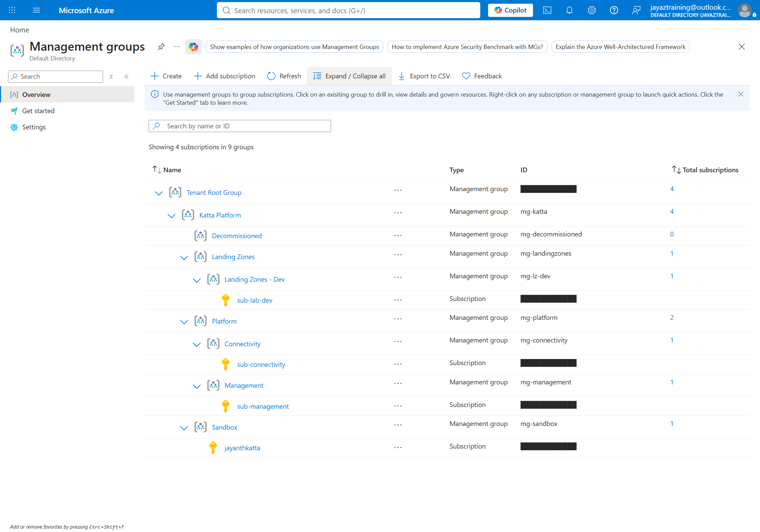Collapse the sidebar with double-chevron icon

126,77
